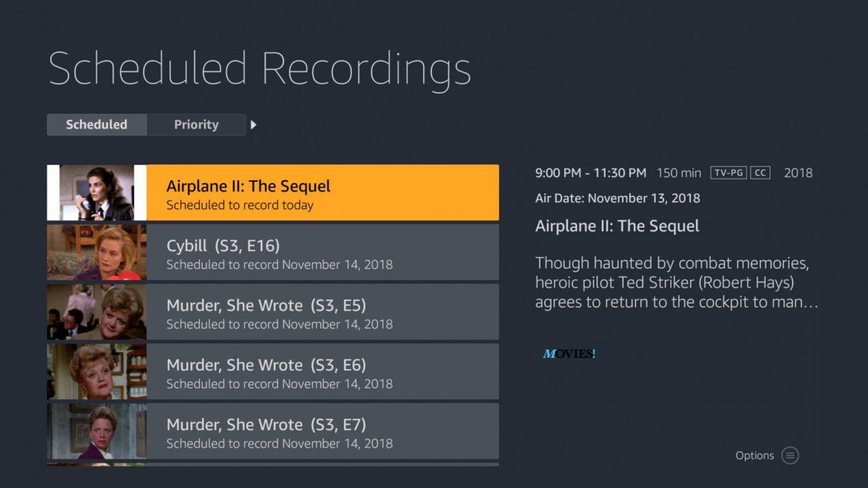This screenshot has width=868, height=488.
Task: Select the Scheduled tab
Action: (x=96, y=125)
